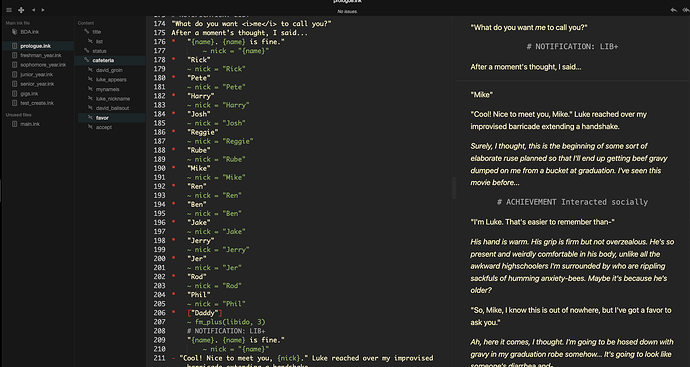Open gigs.ink file
This screenshot has height=367, width=690.
click(29, 94)
